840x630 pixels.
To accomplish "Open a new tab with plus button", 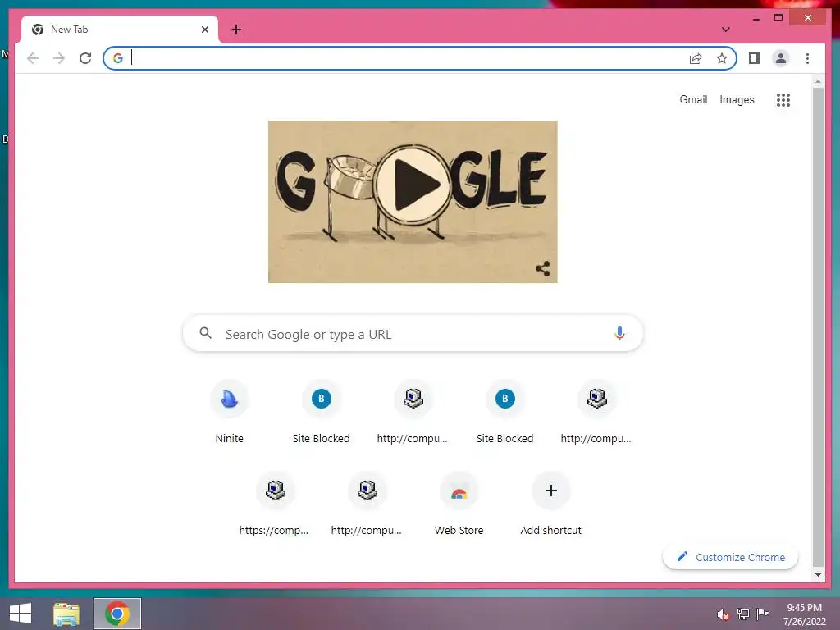I will pos(236,30).
